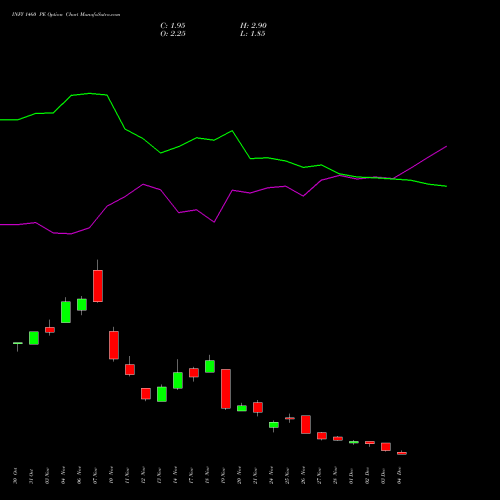
Task: Select the "28 Nov" date label
Action: click(335, 476)
